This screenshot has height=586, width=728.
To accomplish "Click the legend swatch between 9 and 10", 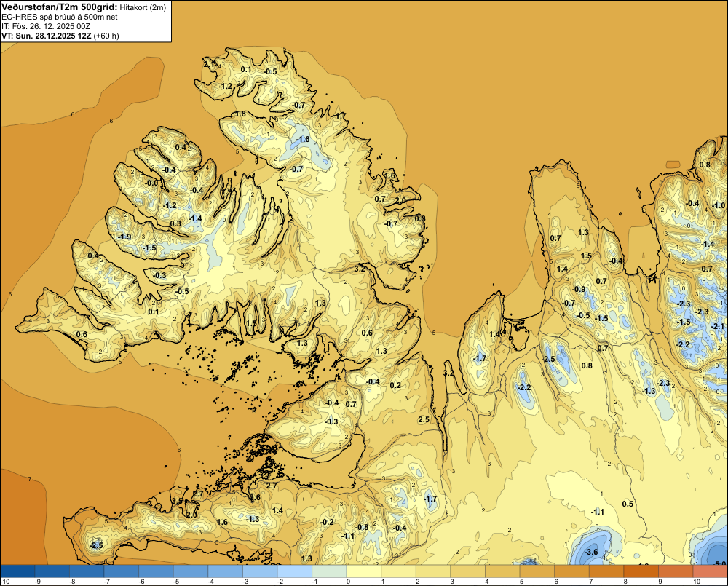I will 676,571.
